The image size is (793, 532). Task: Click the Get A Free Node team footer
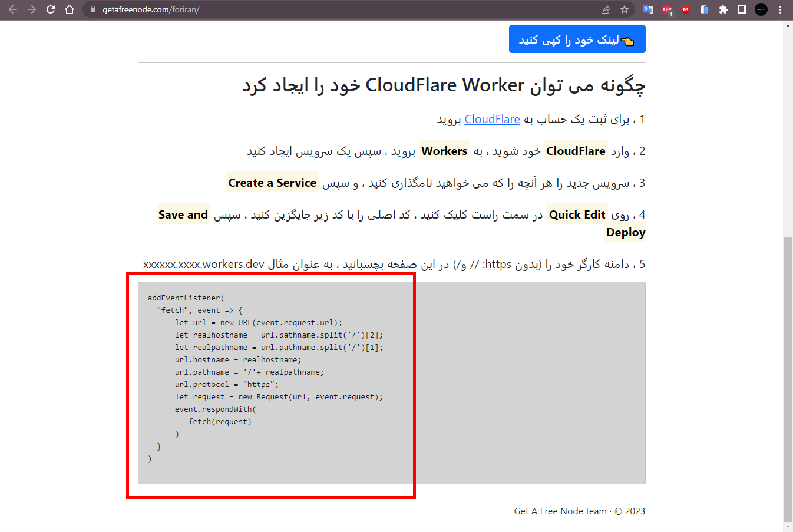point(580,511)
